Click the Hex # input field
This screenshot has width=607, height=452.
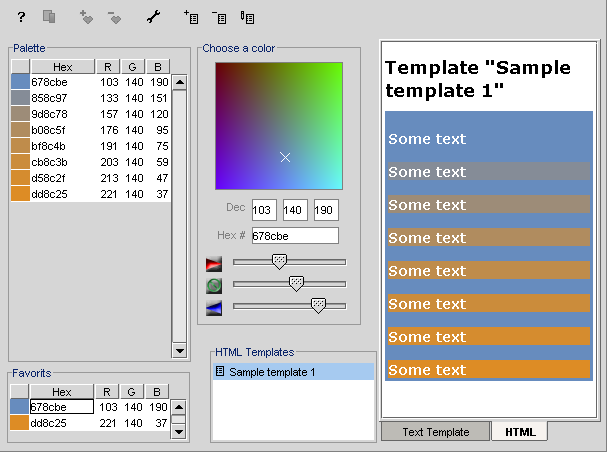(x=295, y=235)
